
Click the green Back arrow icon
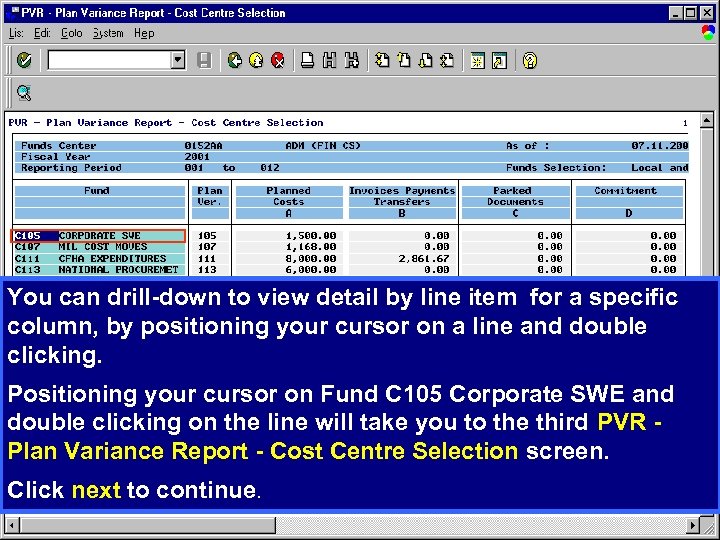(235, 60)
